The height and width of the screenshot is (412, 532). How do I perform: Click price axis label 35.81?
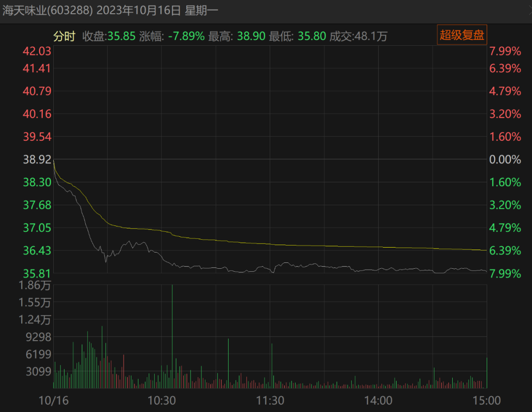[37, 273]
